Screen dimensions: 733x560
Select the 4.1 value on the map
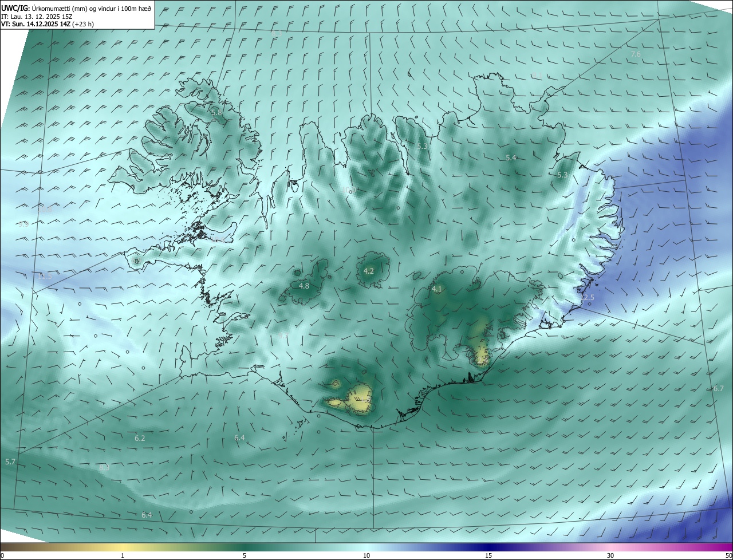437,289
